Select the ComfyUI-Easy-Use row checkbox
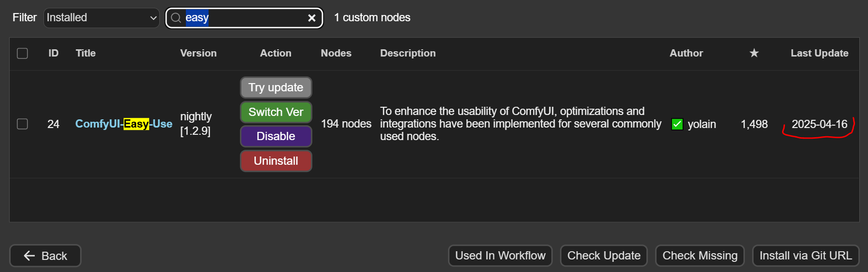The width and height of the screenshot is (868, 272). (x=22, y=124)
